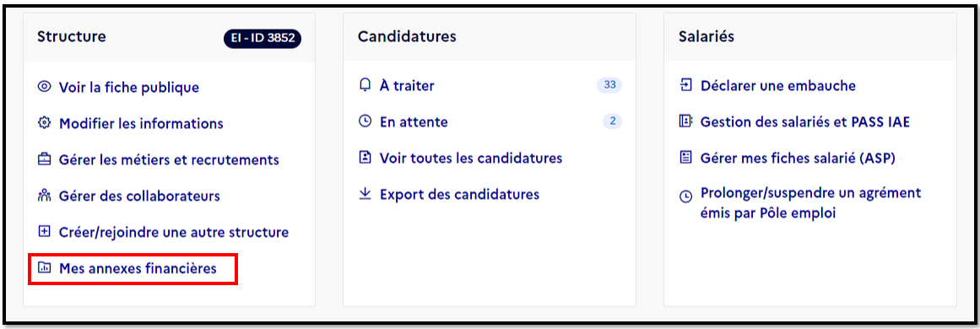Click Prolonger/suspendre un agrément émis par Pôle emploi

810,203
